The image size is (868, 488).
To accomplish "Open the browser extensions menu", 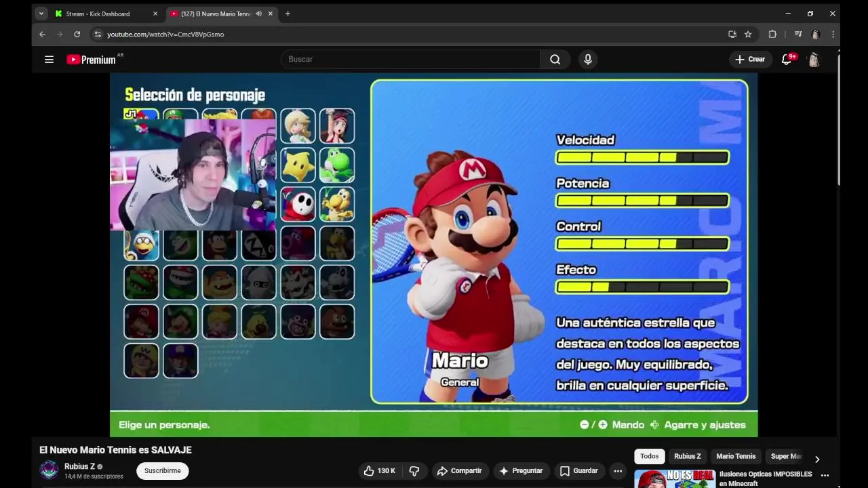I will 772,34.
